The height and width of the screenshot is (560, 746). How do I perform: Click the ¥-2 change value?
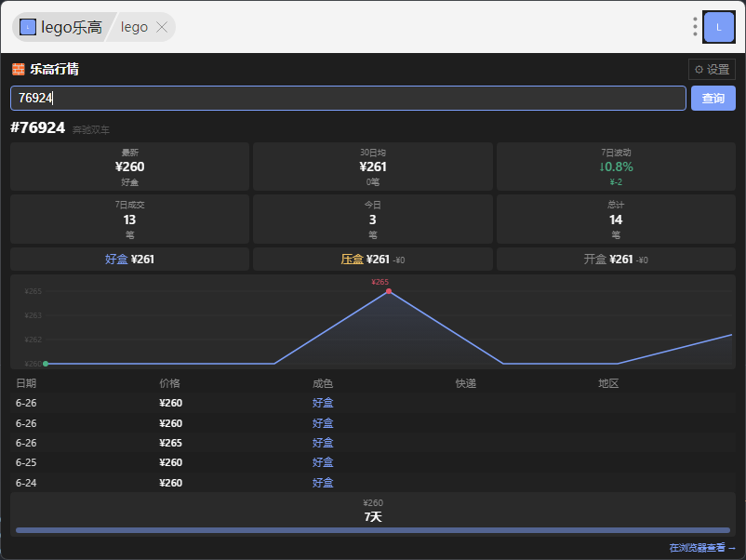pyautogui.click(x=616, y=182)
